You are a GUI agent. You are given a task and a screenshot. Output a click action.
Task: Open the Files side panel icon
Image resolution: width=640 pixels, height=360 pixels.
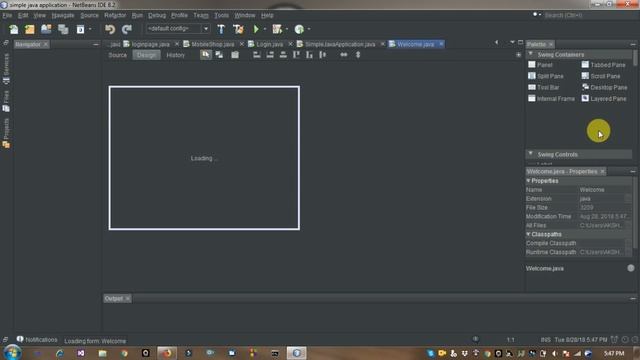(x=6, y=101)
